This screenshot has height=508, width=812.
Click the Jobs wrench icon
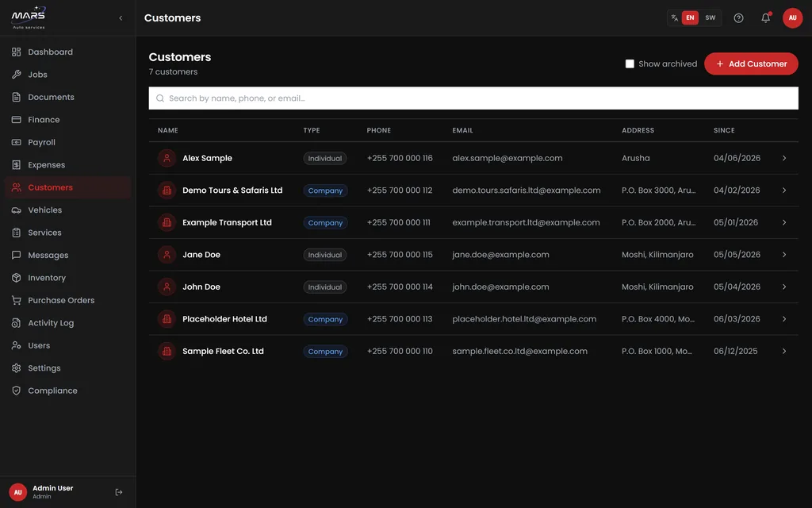[16, 75]
